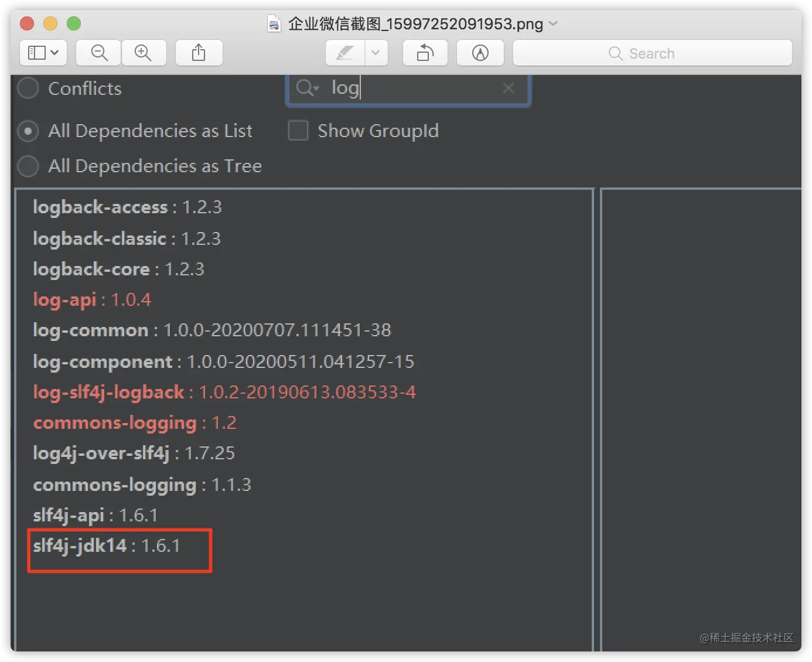
Task: Clear the log filter with X
Action: (509, 88)
